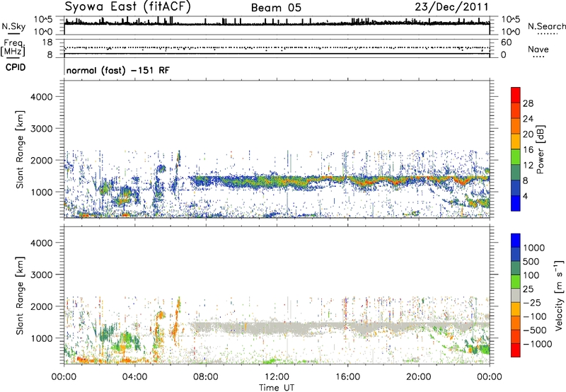Viewport: 566px width, 392px height.
Task: Click the 'Velocity [m s-1]' colorbar label
Action: pos(559,295)
